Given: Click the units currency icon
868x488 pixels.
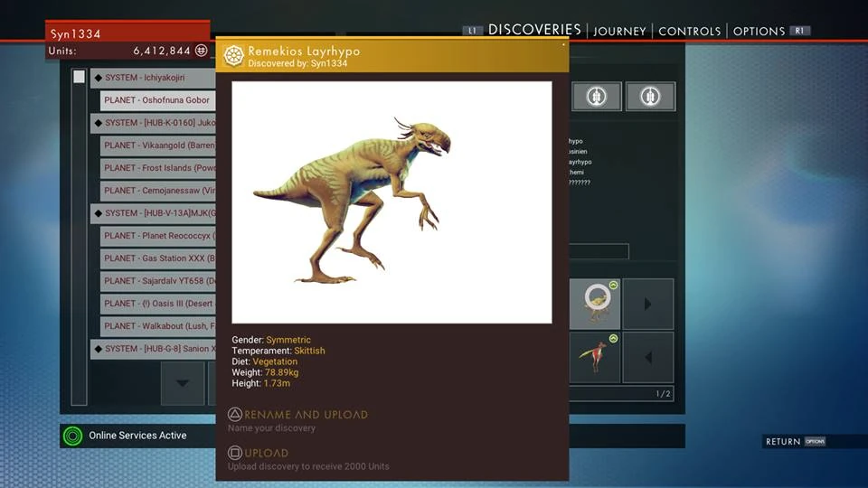Looking at the screenshot, I should click(202, 51).
